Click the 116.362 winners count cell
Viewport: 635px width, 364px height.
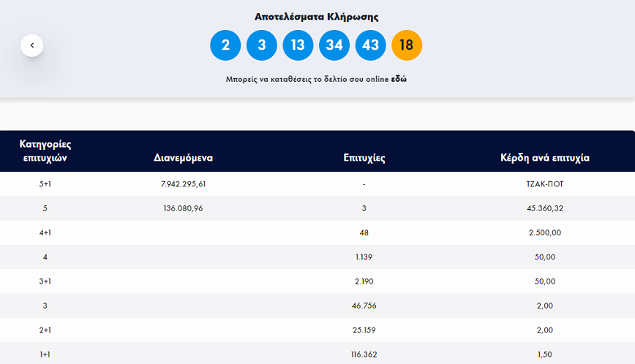click(x=364, y=354)
